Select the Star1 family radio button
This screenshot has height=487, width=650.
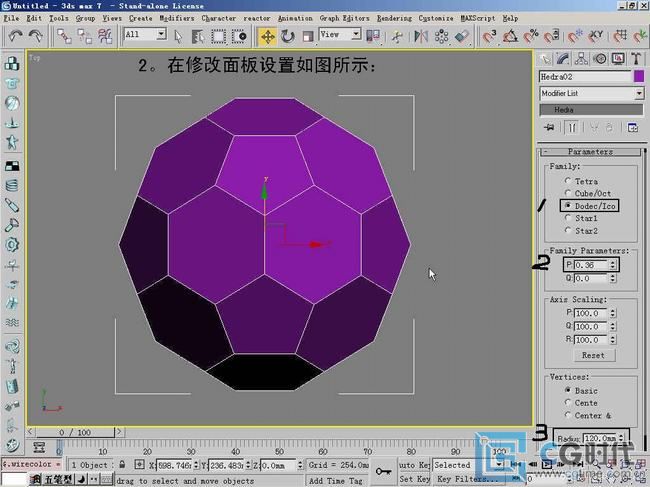[568, 218]
